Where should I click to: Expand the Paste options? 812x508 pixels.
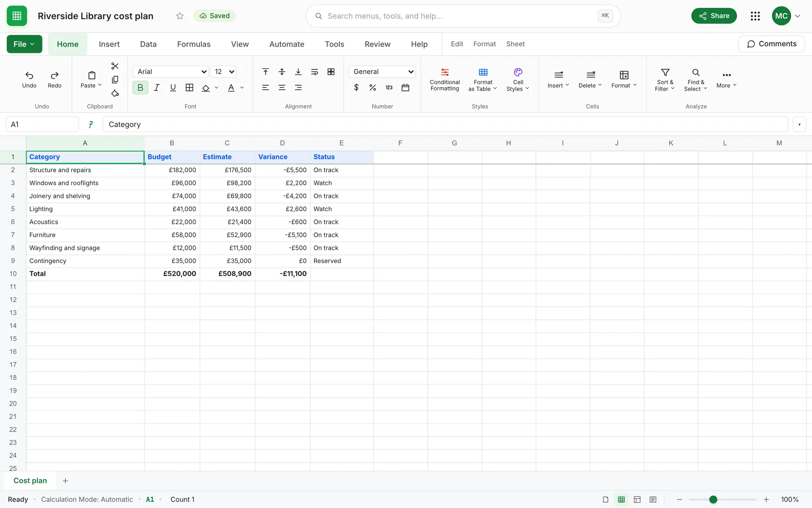pos(100,85)
